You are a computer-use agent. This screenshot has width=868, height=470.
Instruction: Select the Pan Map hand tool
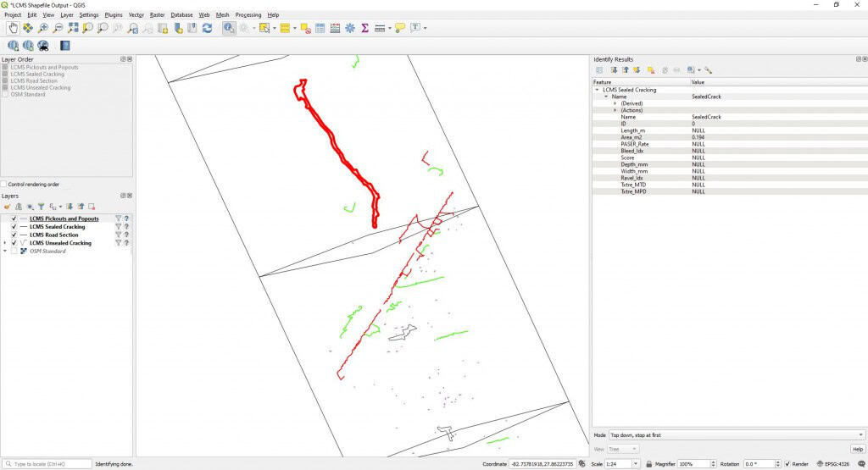13,28
